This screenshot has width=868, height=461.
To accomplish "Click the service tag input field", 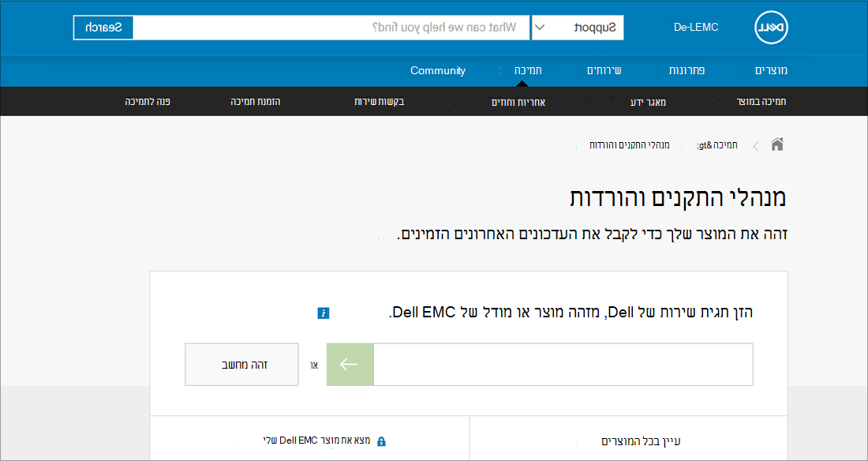I will 563,364.
